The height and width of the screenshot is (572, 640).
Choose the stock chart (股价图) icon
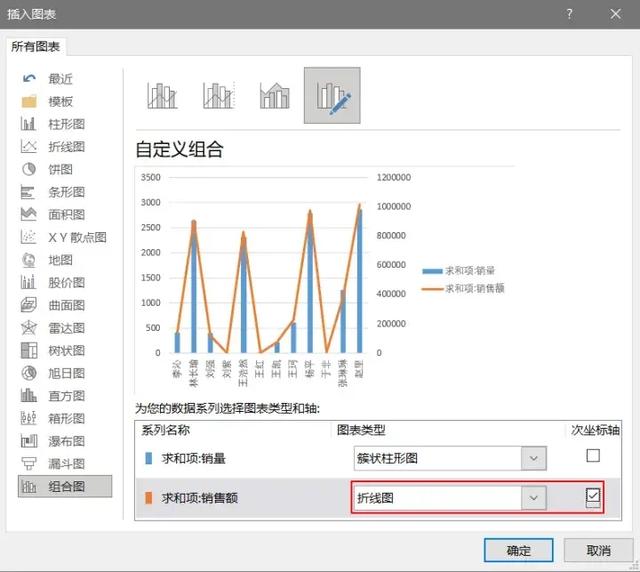[29, 282]
